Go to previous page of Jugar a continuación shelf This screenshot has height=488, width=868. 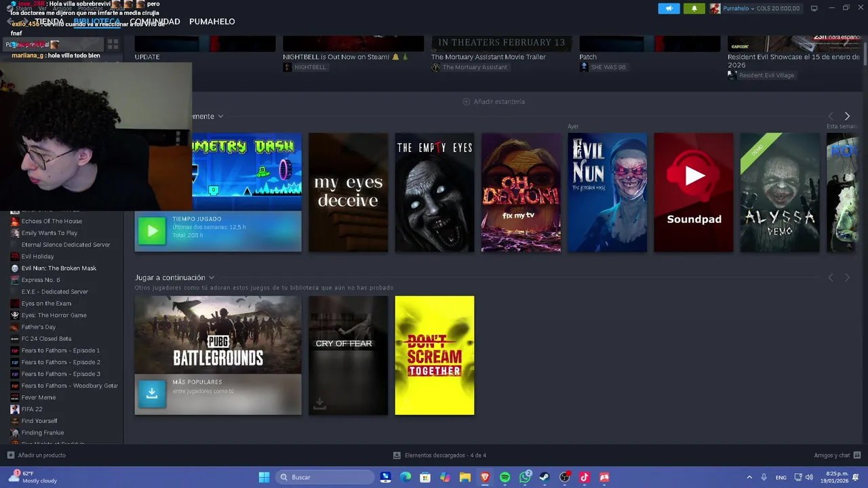(831, 278)
